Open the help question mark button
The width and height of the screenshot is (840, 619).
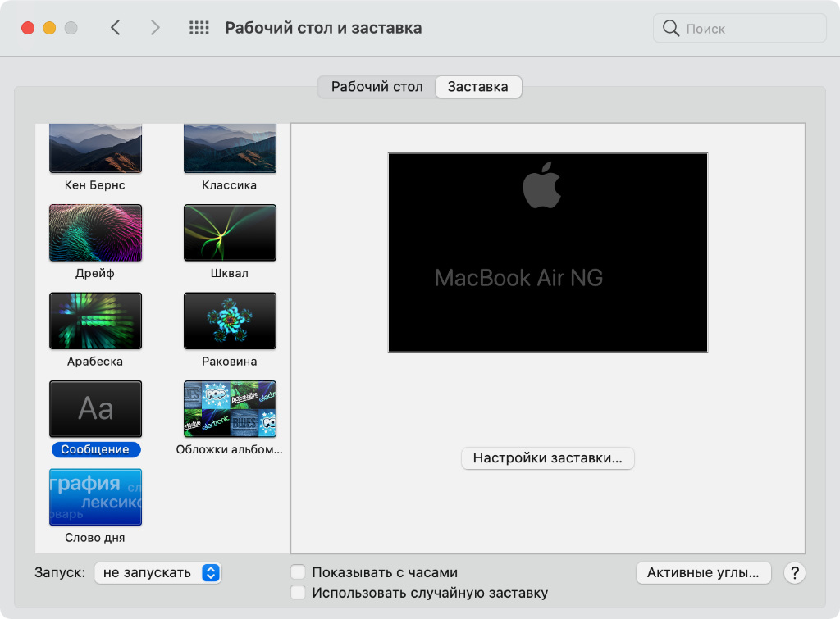[x=793, y=573]
